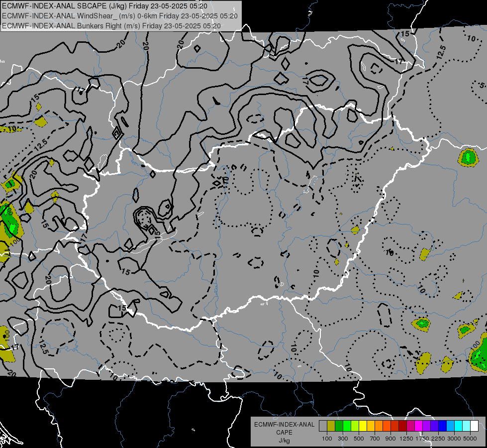Click the WindShear_ 0-6km title line
The width and height of the screenshot is (487, 448).
click(120, 16)
